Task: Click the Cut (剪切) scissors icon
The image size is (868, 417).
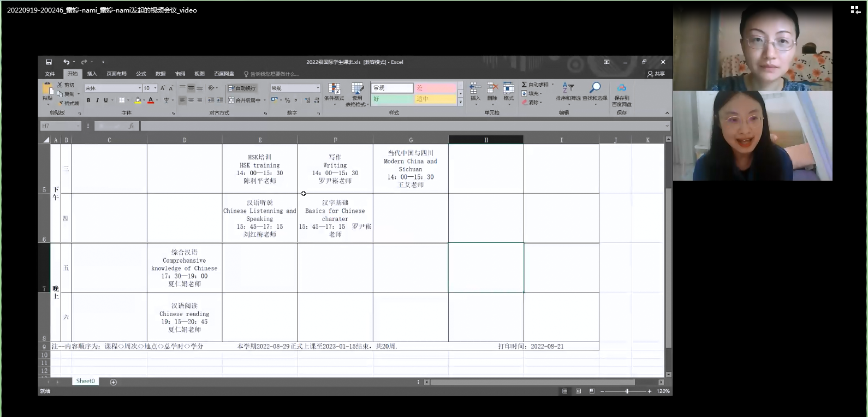Action: [x=61, y=85]
